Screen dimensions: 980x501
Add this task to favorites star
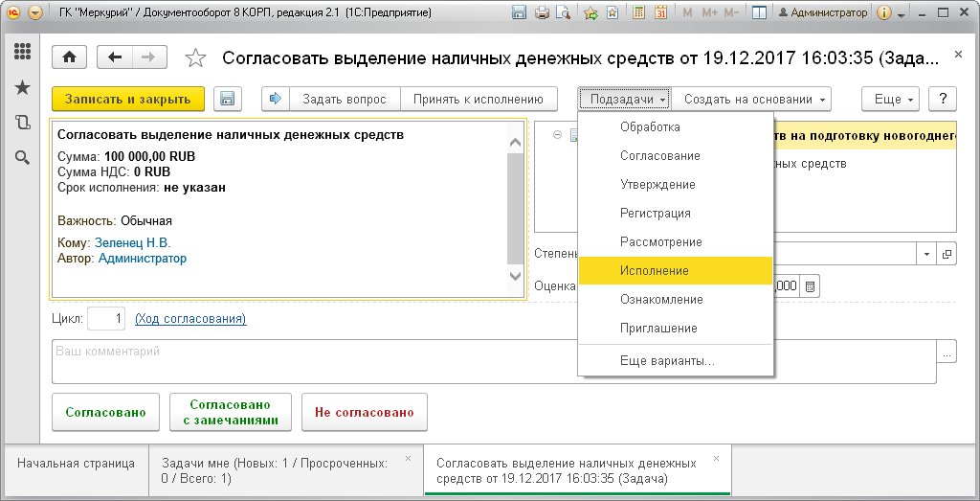coord(195,58)
